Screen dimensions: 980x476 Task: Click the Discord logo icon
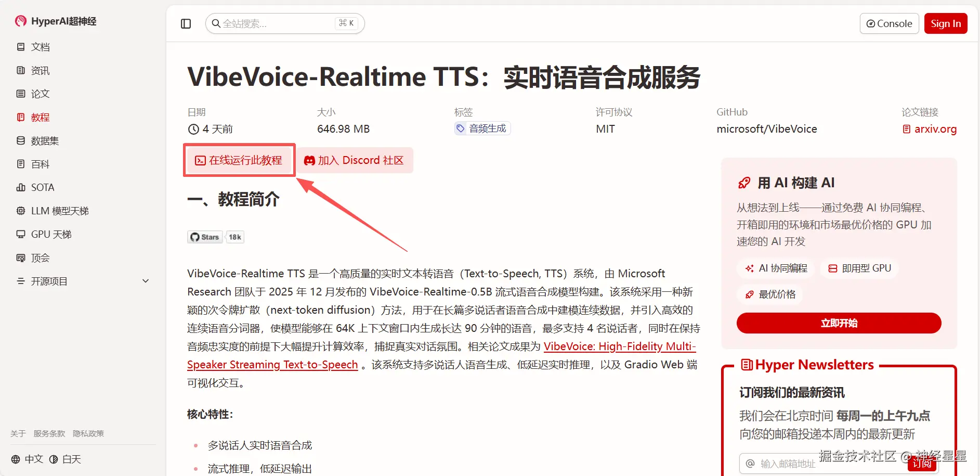tap(309, 160)
